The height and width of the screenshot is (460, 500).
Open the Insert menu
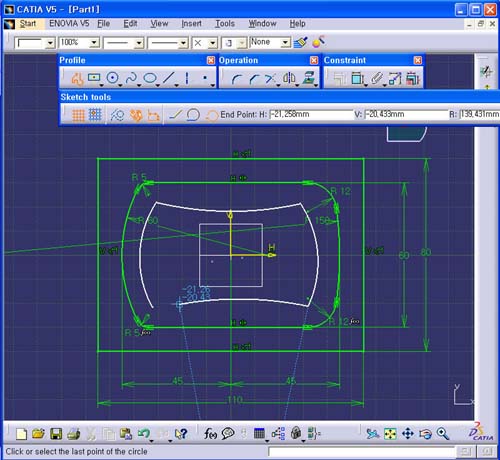191,24
